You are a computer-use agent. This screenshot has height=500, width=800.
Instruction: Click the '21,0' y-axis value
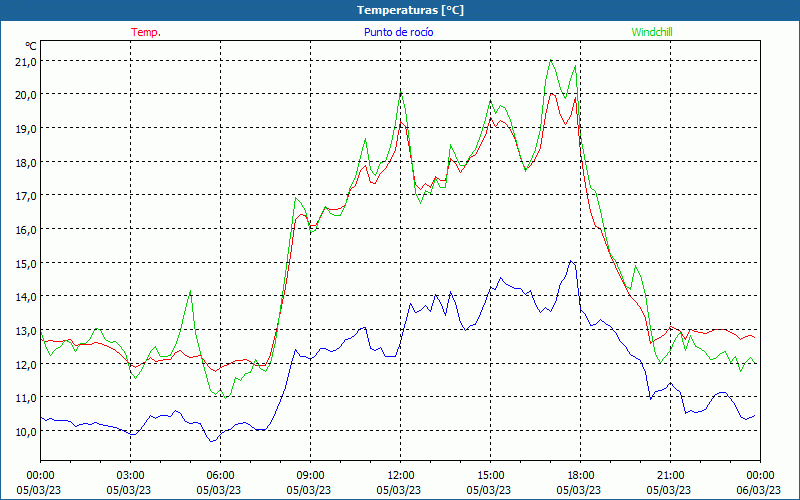click(x=26, y=61)
